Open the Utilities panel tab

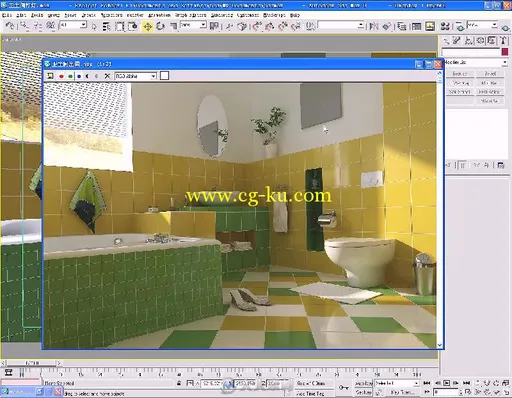pos(503,41)
